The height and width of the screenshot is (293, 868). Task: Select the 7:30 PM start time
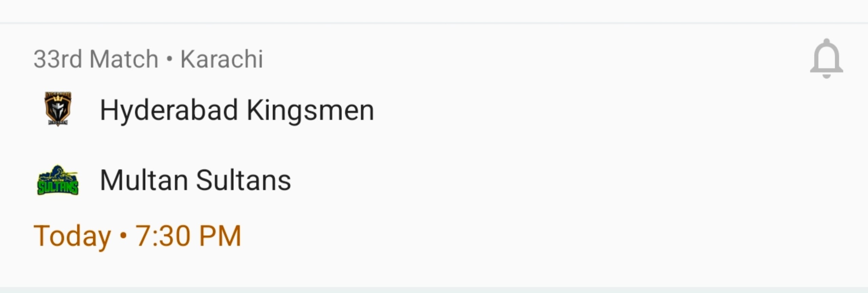(x=188, y=236)
